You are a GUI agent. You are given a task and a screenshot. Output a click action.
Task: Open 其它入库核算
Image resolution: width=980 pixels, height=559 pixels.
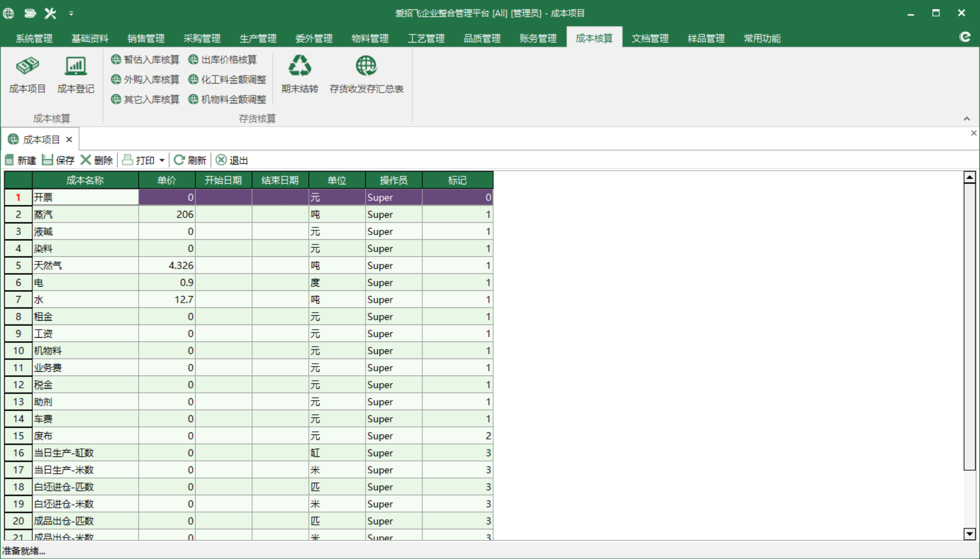[x=145, y=99]
